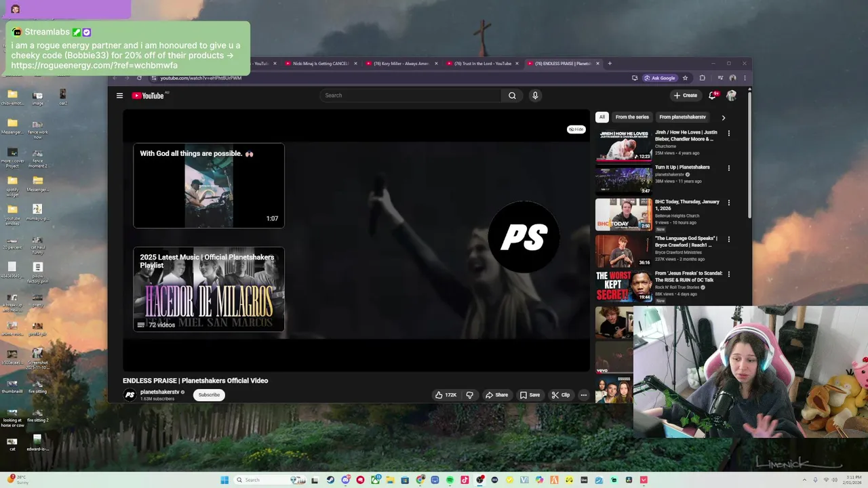868x488 pixels.
Task: Save the video to a playlist
Action: 530,394
